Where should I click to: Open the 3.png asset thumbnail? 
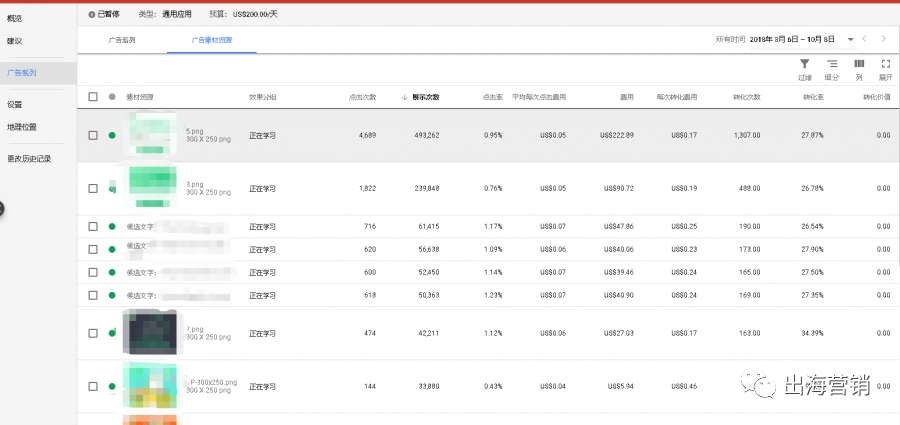[153, 187]
